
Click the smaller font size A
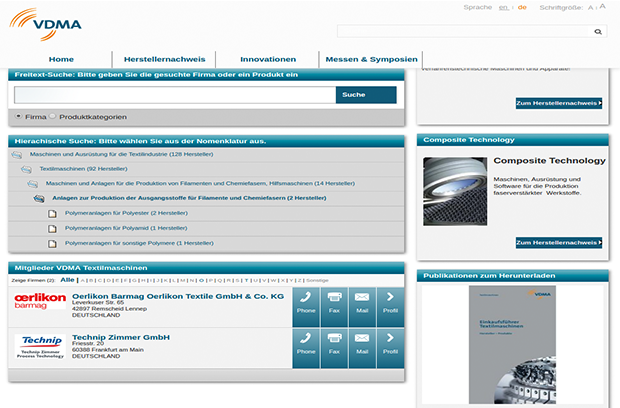tap(590, 8)
